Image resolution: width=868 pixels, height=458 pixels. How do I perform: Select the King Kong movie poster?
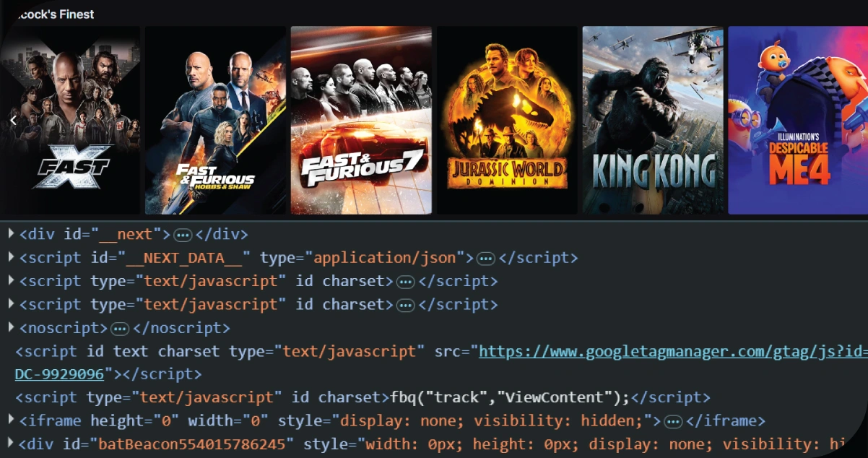click(652, 119)
